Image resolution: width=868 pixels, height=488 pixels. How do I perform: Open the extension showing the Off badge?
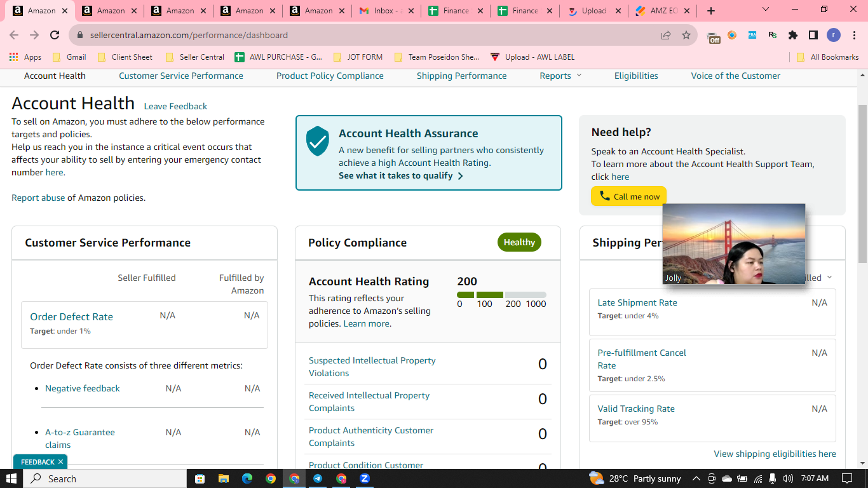click(714, 36)
